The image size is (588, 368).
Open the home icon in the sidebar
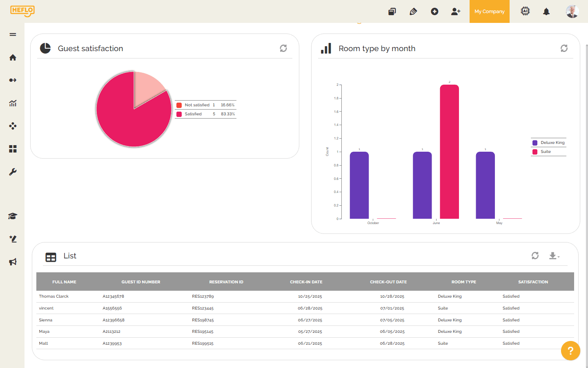pos(12,57)
